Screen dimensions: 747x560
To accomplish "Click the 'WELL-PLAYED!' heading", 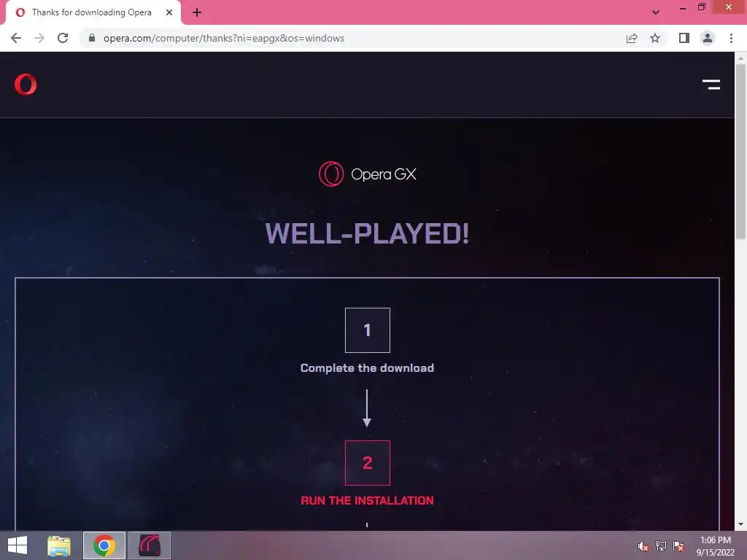I will pos(367,233).
